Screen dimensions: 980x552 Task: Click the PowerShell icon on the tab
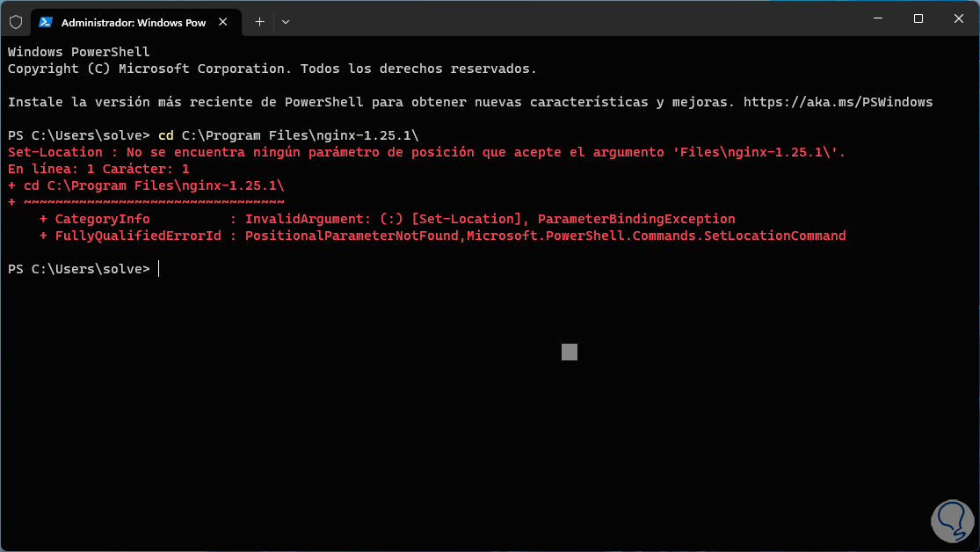pos(46,22)
